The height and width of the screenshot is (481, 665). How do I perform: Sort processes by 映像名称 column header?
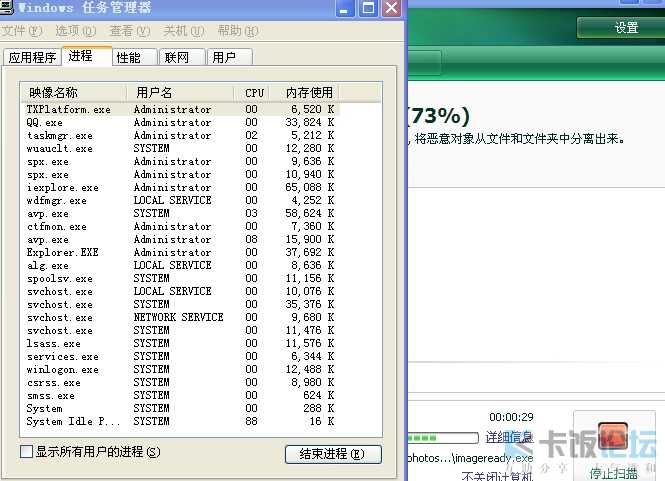[x=73, y=92]
